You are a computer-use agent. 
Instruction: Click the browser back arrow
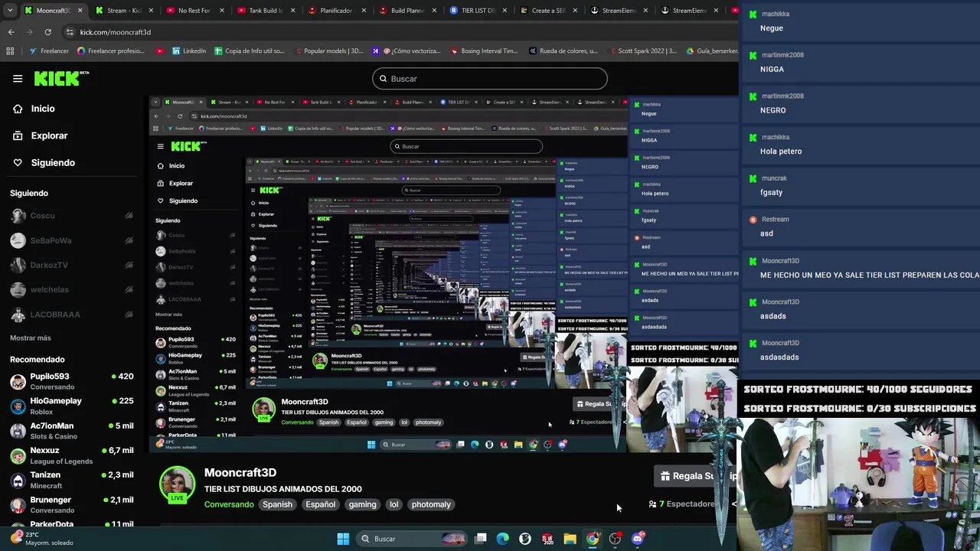click(x=11, y=32)
